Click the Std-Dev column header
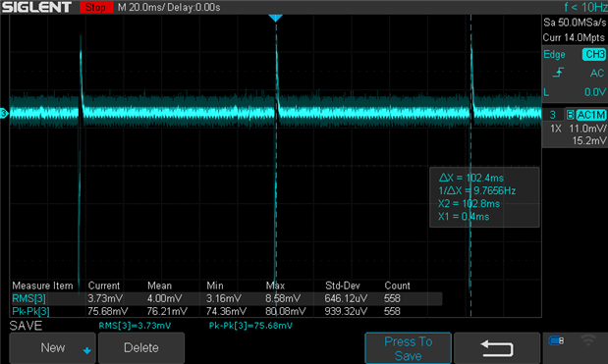608x364 pixels. click(343, 286)
